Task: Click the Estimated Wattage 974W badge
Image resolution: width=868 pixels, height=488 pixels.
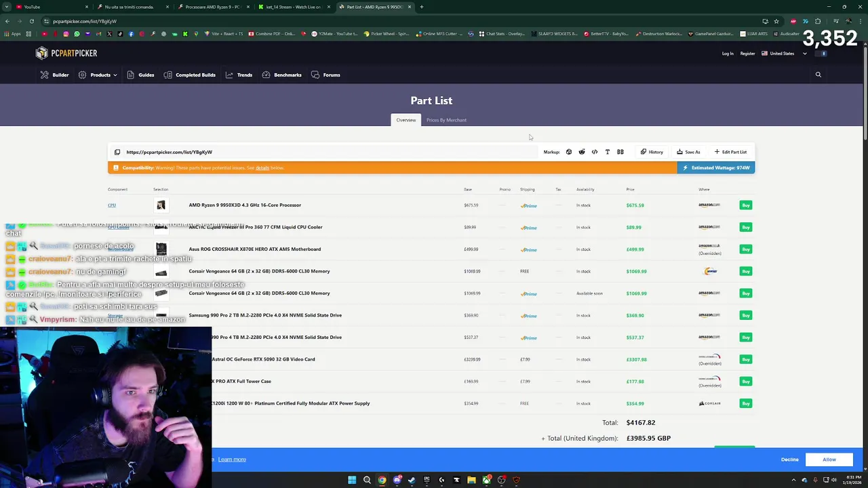Action: (715, 167)
